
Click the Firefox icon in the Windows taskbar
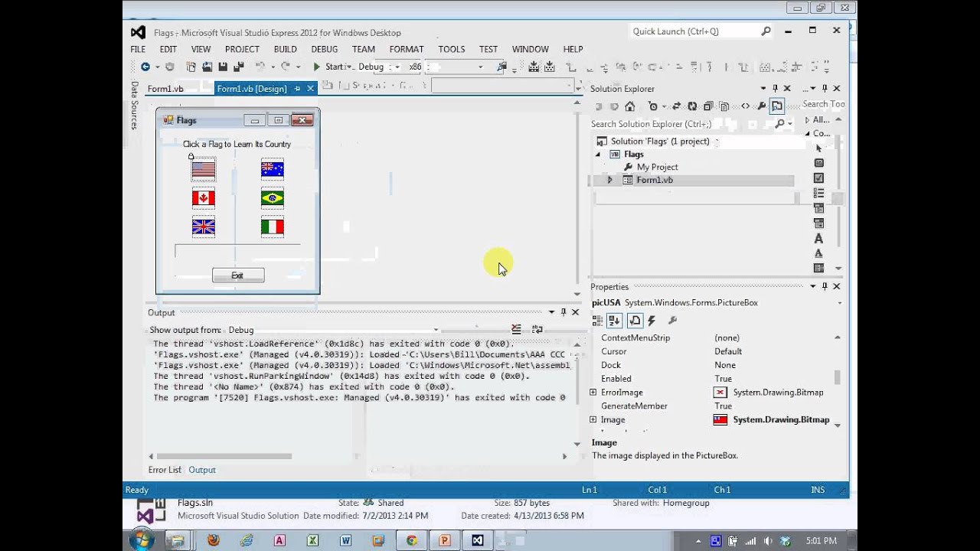(x=213, y=540)
